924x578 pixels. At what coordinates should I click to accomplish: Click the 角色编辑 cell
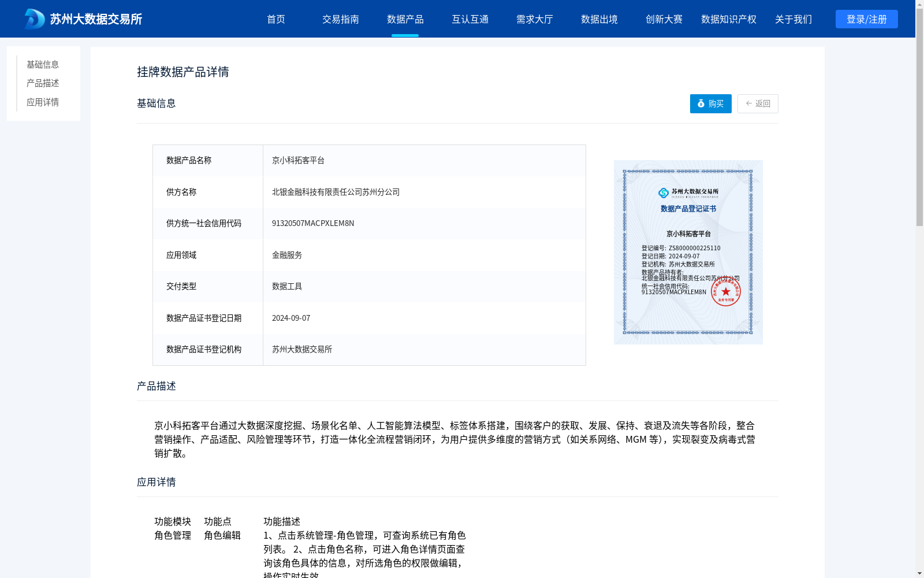[x=222, y=535]
